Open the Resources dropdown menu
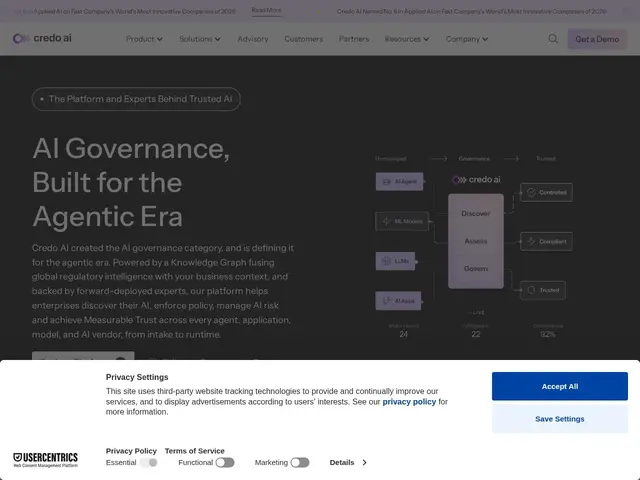This screenshot has height=480, width=640. (407, 39)
